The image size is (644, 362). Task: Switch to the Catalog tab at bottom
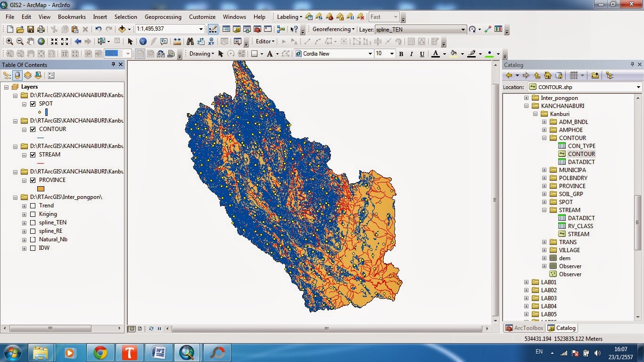[561, 328]
